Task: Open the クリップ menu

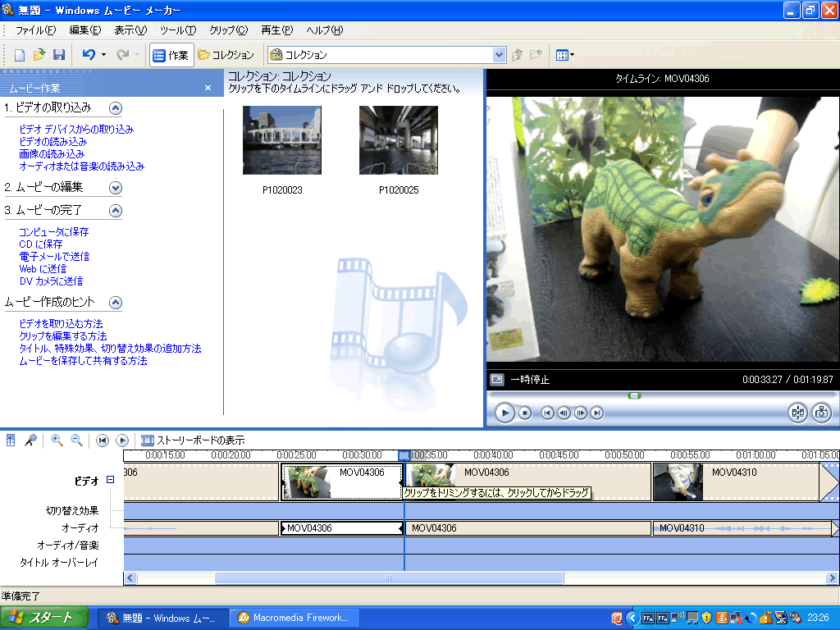Action: pyautogui.click(x=228, y=30)
